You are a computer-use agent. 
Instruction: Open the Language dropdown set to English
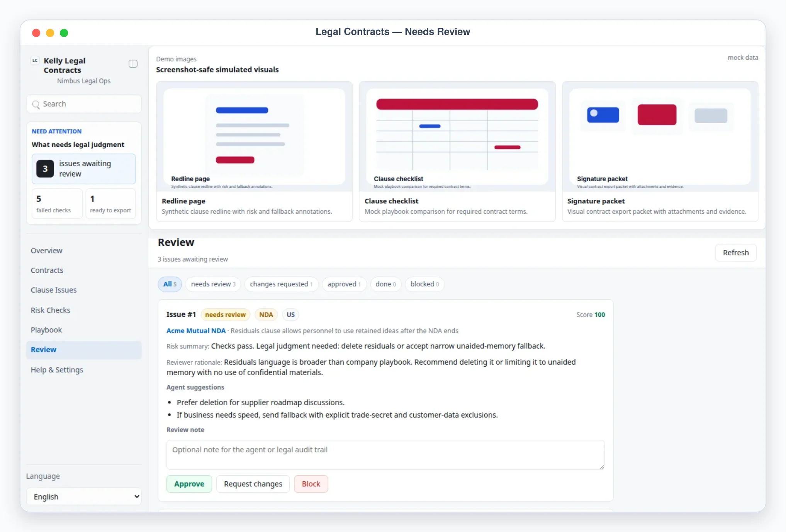[x=84, y=496]
